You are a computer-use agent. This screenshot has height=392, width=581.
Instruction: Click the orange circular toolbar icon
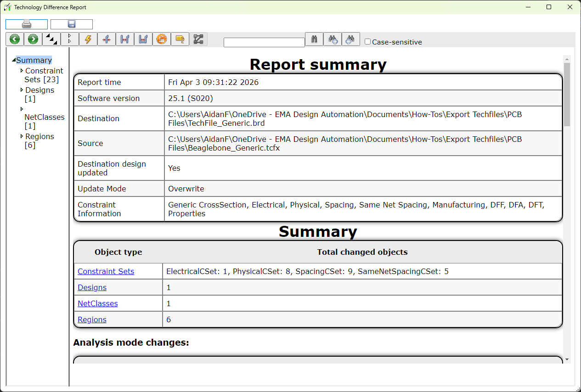[161, 39]
